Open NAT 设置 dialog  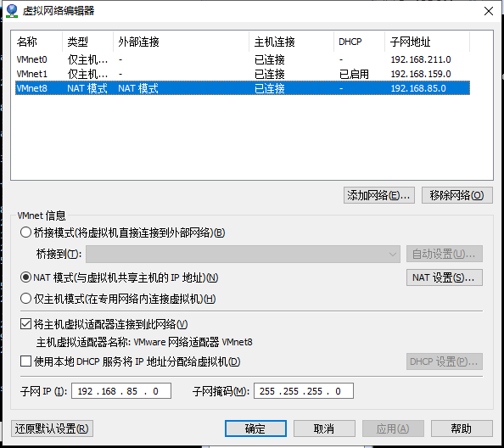(445, 277)
